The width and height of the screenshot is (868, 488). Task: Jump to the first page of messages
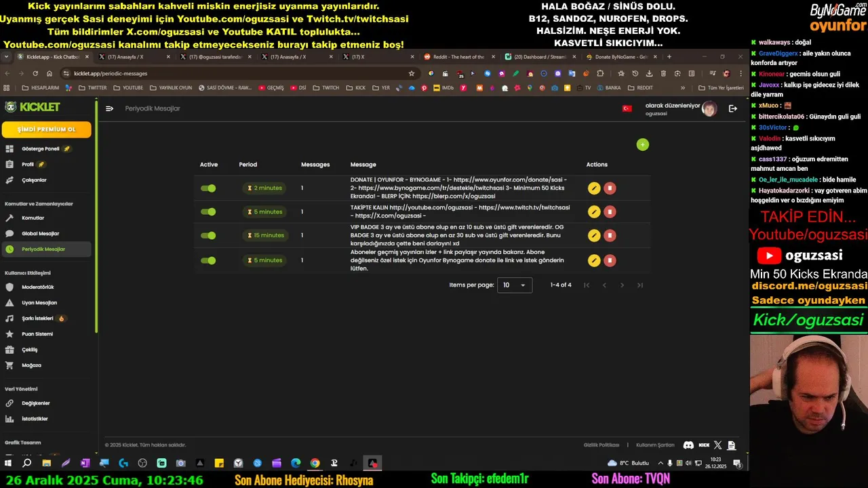(587, 285)
